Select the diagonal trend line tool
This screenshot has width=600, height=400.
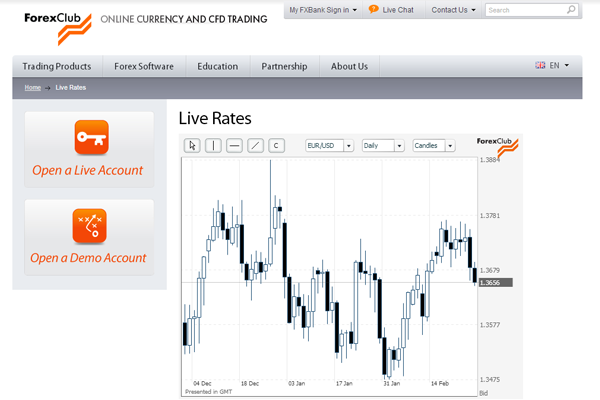255,145
